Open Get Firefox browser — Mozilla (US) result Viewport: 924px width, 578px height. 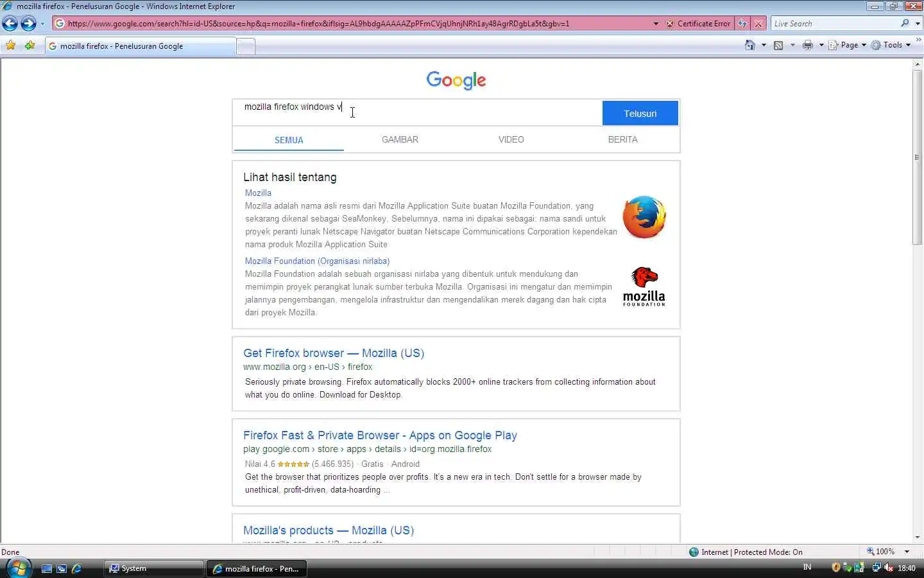tap(334, 353)
